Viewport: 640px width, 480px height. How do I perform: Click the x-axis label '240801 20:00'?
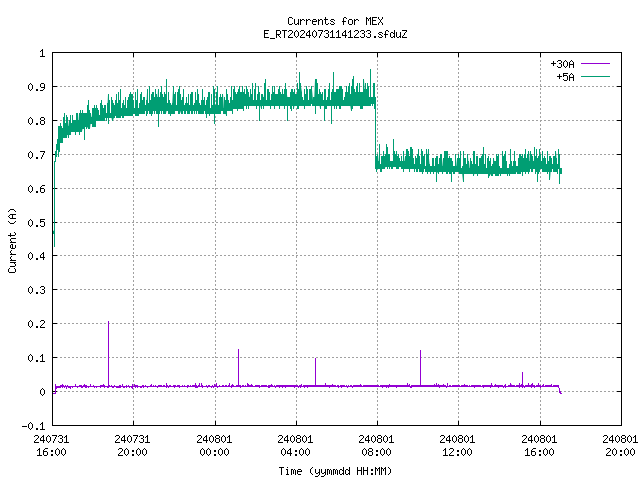coord(620,446)
